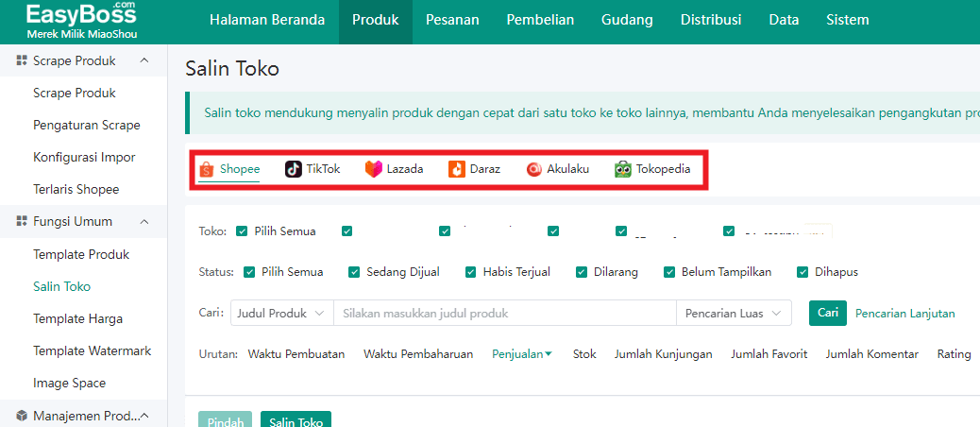
Task: Sort by Jumlah Komentar
Action: [871, 354]
